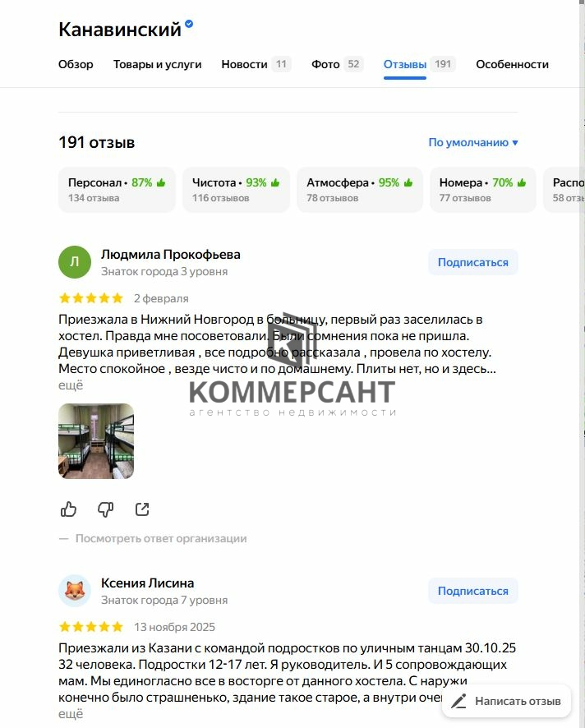
Task: Subscribe to Людмила Прокофьева
Action: click(473, 262)
